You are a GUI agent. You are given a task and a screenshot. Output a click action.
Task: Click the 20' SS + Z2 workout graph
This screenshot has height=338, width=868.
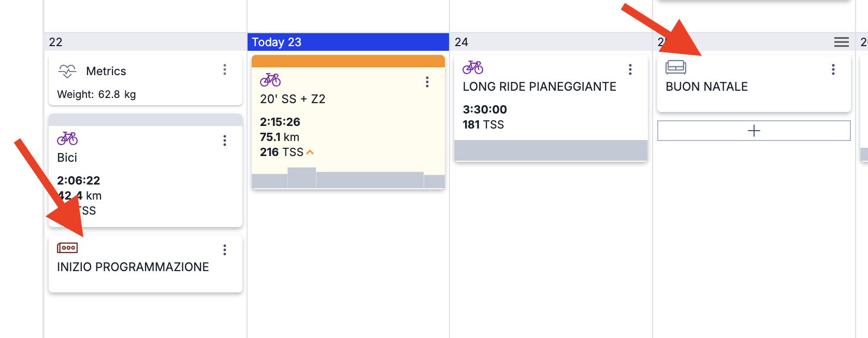(348, 178)
